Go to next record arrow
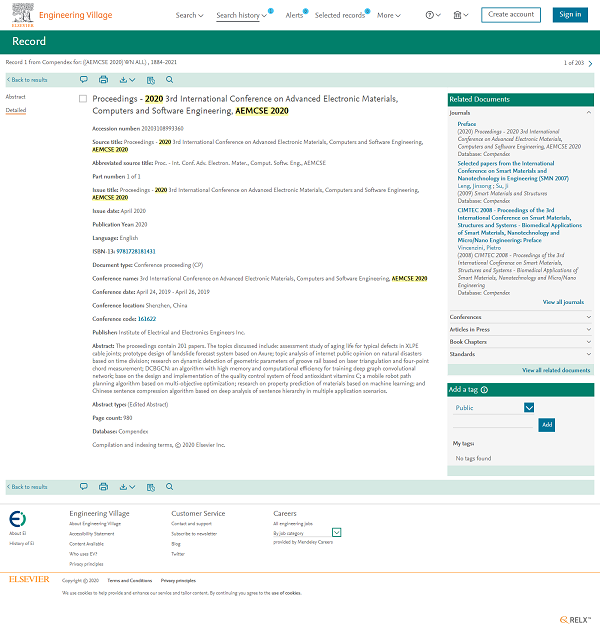The width and height of the screenshot is (600, 626). [591, 62]
